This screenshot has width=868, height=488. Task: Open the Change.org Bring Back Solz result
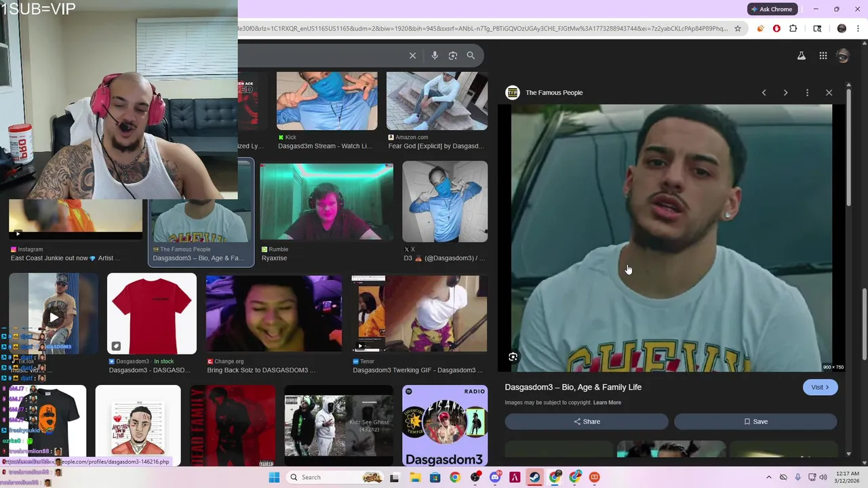point(274,313)
